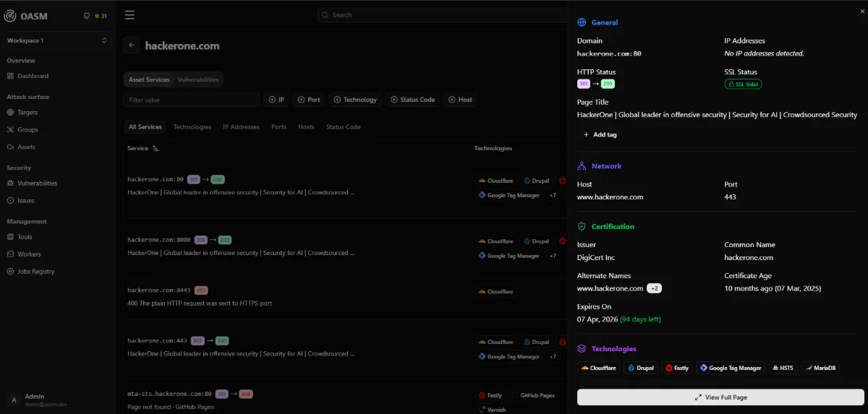Click the Drupal tag in Technologies panel
The height and width of the screenshot is (414, 868).
click(x=641, y=368)
